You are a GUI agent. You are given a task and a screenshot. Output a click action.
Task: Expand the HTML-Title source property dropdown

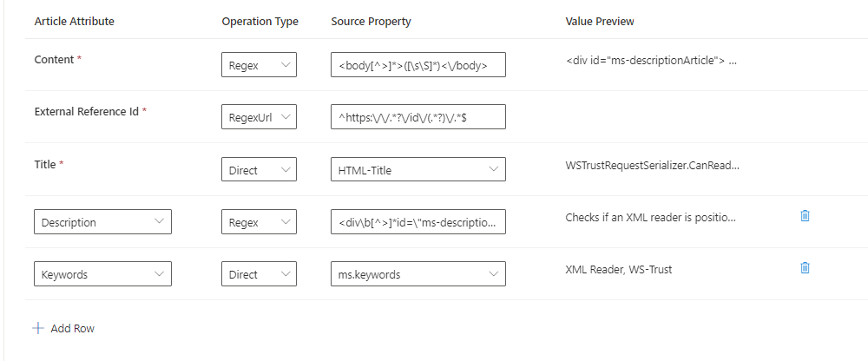418,170
